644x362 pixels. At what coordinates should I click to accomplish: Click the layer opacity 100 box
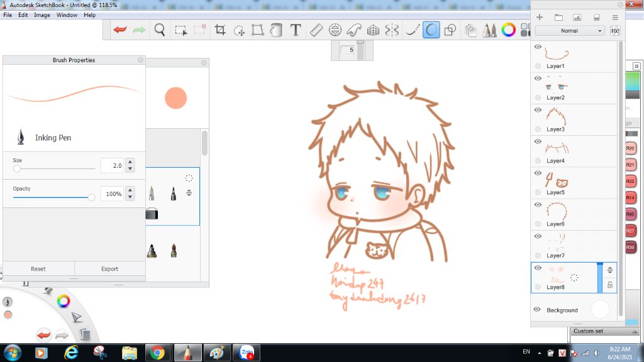click(x=615, y=31)
